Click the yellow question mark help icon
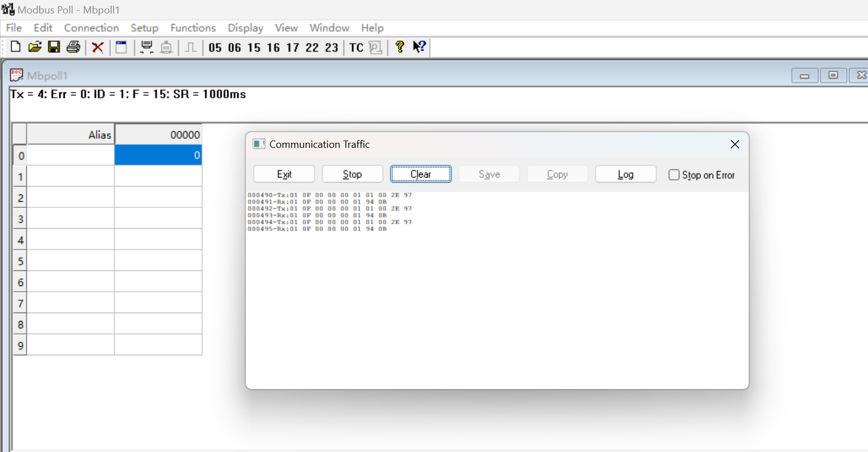Image resolution: width=868 pixels, height=452 pixels. [x=400, y=47]
